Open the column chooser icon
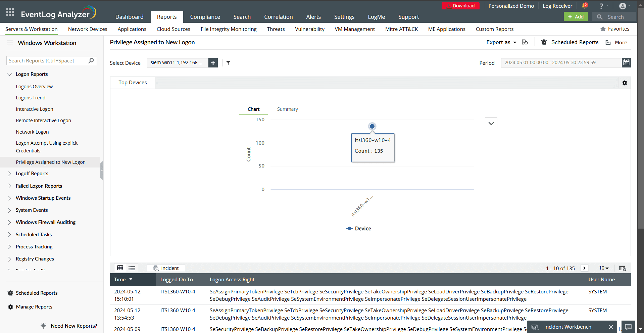Screen dimensions: 644x333 [x=623, y=268]
